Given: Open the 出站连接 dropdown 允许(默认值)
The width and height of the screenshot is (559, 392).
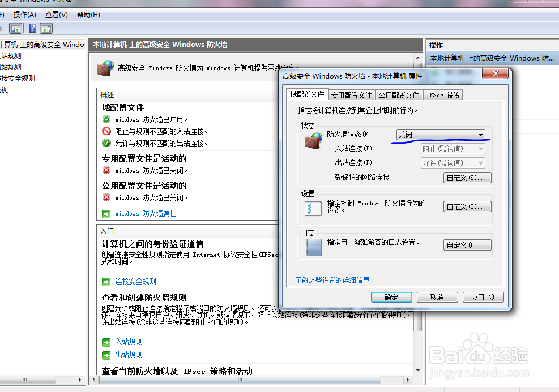Looking at the screenshot, I should click(x=453, y=163).
